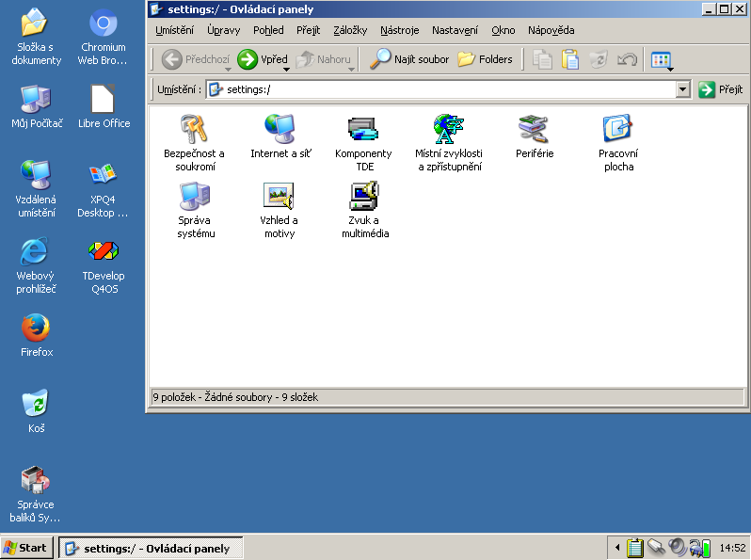Expand the location bar history dropdown
Image resolution: width=751 pixels, height=560 pixels.
click(682, 89)
